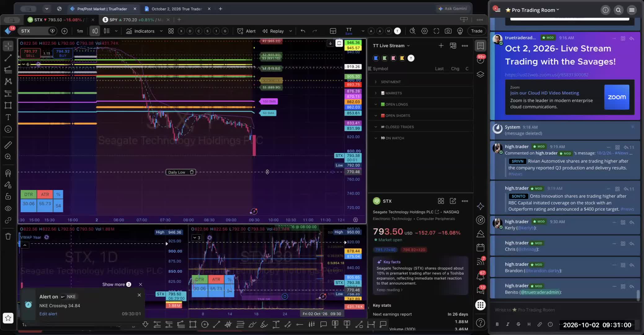Select the 1m timeframe interval

click(80, 31)
